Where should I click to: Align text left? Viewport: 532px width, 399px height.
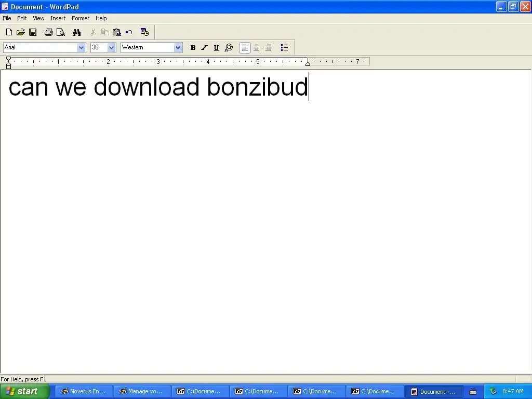(x=245, y=48)
